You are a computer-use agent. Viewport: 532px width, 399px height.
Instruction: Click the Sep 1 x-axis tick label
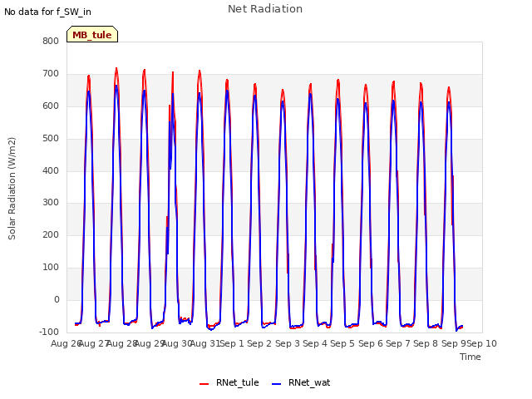232,343
